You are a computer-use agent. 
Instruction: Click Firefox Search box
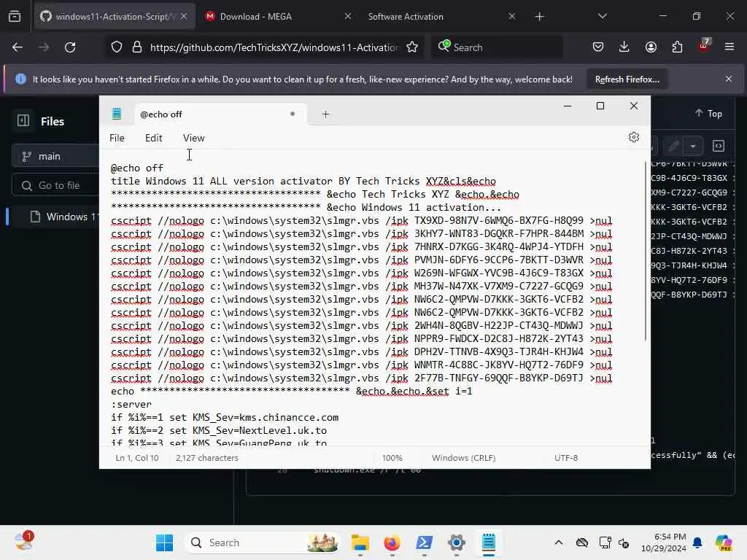pyautogui.click(x=498, y=47)
